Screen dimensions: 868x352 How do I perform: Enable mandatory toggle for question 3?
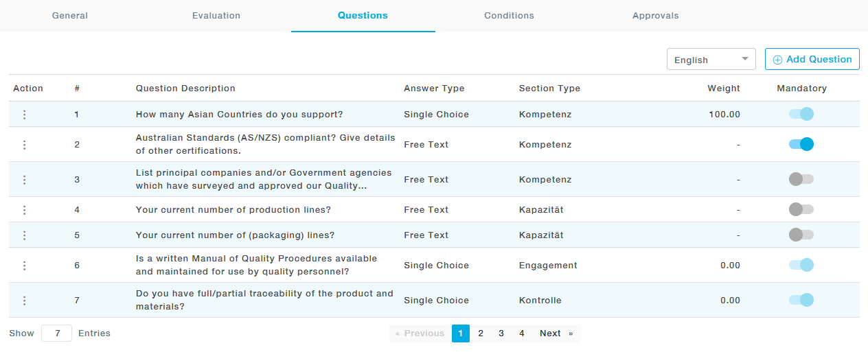(x=801, y=179)
